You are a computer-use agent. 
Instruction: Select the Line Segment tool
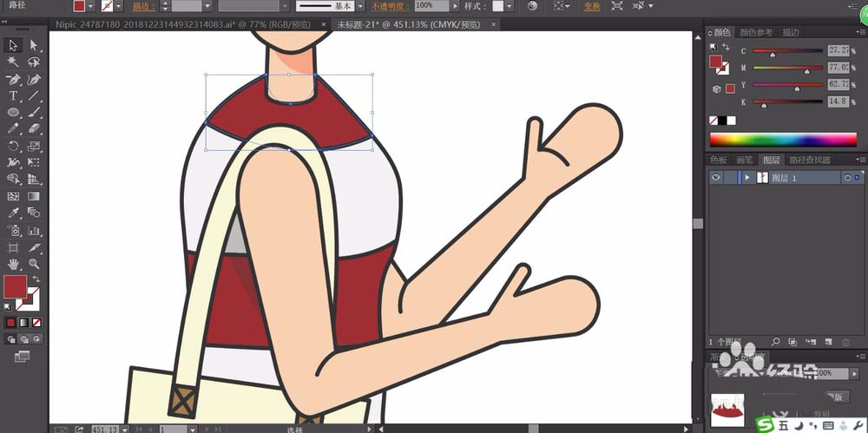click(34, 95)
